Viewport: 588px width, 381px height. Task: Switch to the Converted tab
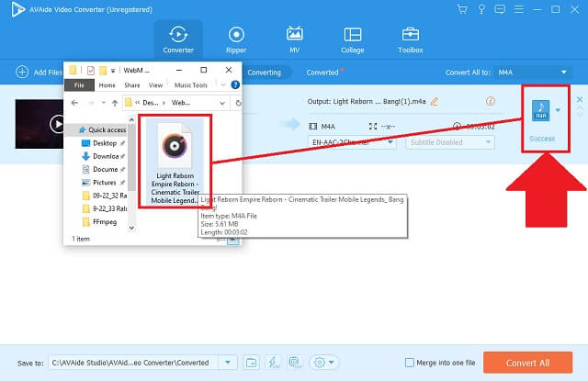(x=322, y=73)
